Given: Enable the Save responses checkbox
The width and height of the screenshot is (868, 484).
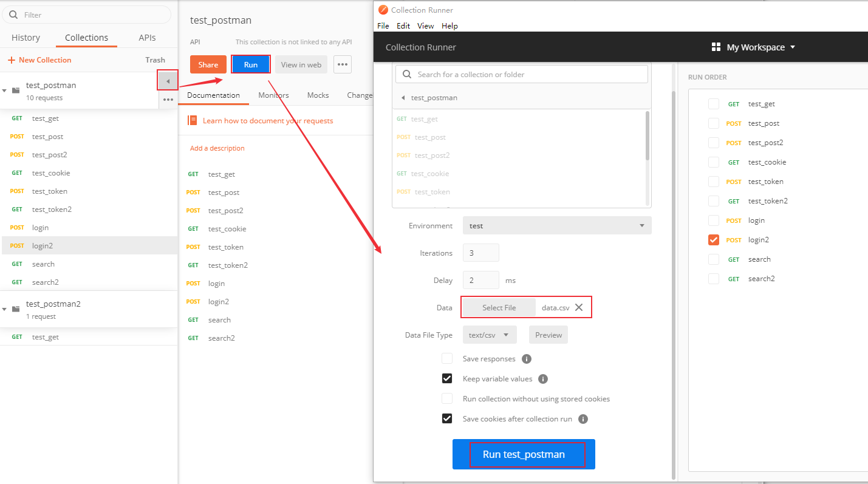Looking at the screenshot, I should pos(447,358).
